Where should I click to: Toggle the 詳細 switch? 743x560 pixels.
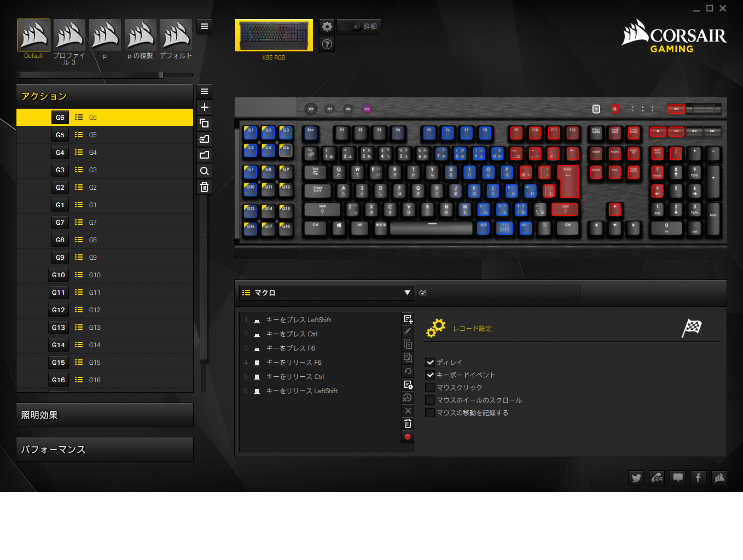coord(350,26)
